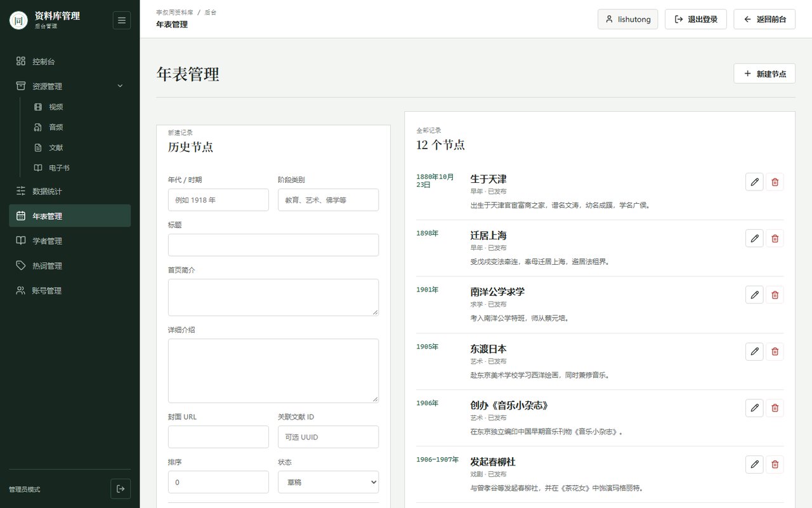This screenshot has height=508, width=812.
Task: Open 账号管理 in the sidebar
Action: pyautogui.click(x=70, y=290)
